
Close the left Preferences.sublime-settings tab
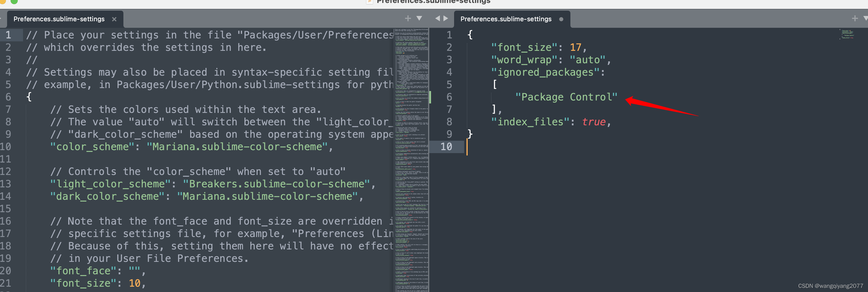pyautogui.click(x=114, y=19)
